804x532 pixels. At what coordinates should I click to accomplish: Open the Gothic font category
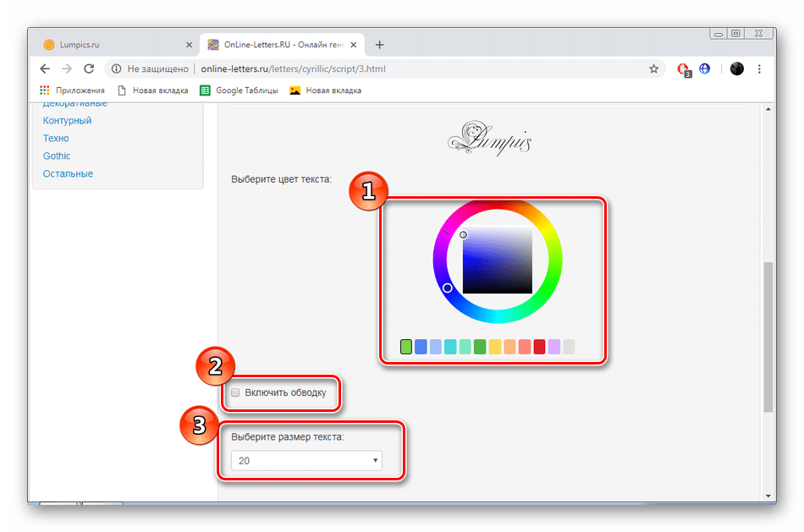tap(57, 156)
